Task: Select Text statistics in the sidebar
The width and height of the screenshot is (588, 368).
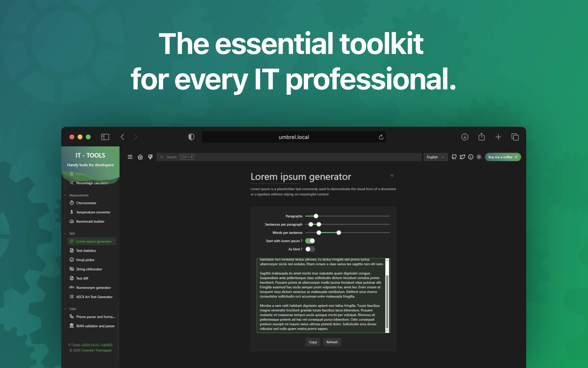Action: pyautogui.click(x=86, y=251)
